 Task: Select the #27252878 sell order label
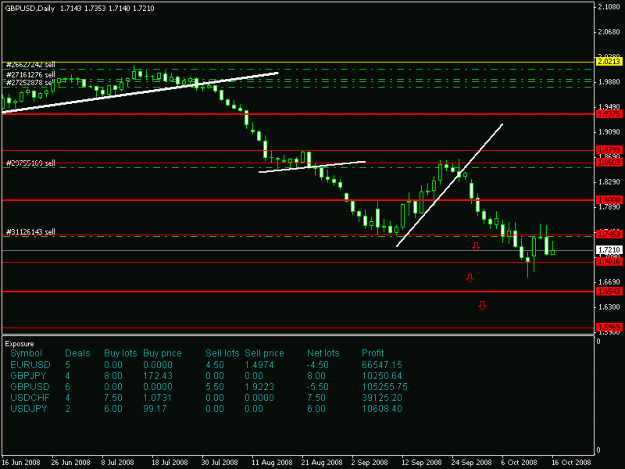pos(30,82)
